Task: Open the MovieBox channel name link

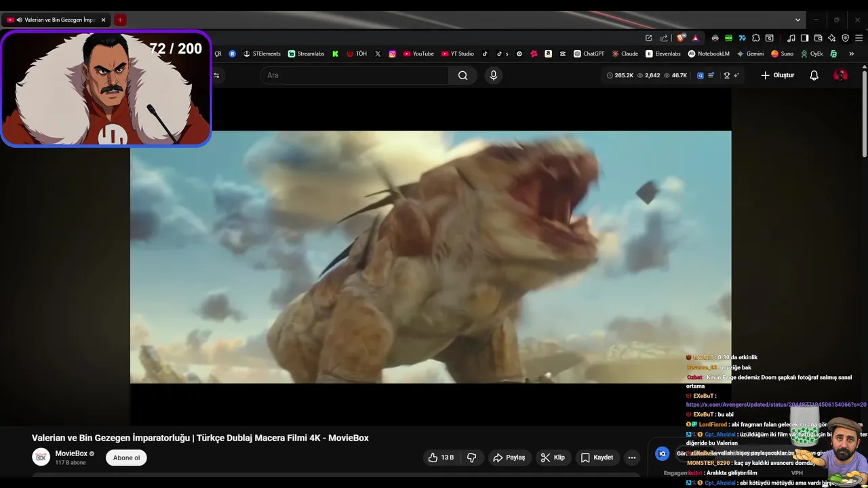Action: point(71,453)
